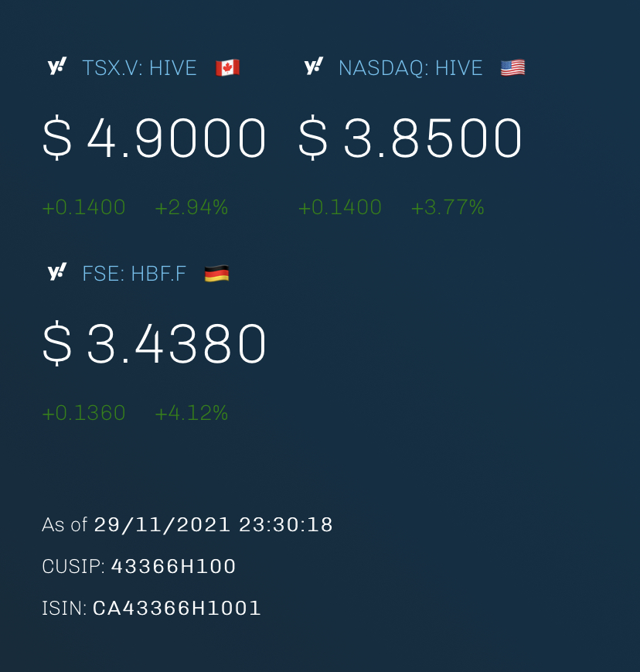This screenshot has width=640, height=672.
Task: Click the +3.77% change value
Action: click(x=448, y=207)
